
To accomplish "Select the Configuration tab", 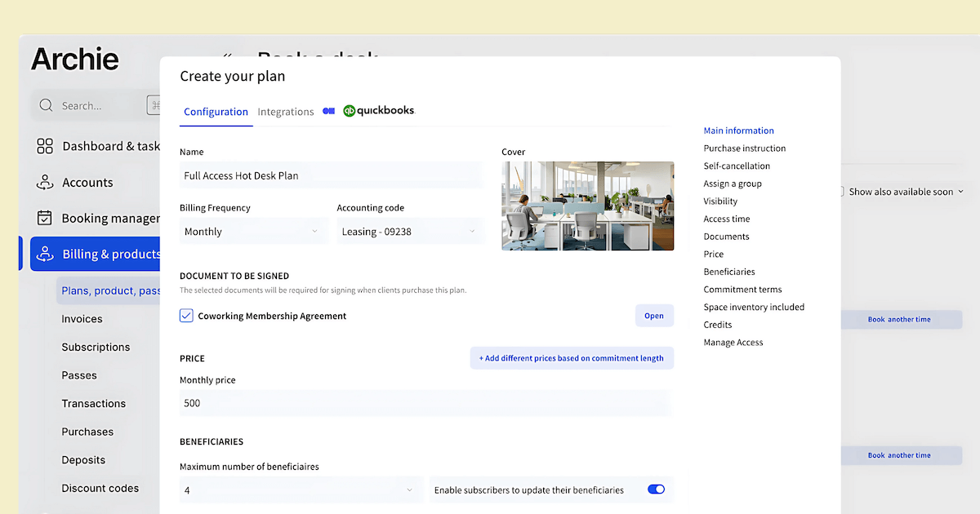I will point(216,112).
